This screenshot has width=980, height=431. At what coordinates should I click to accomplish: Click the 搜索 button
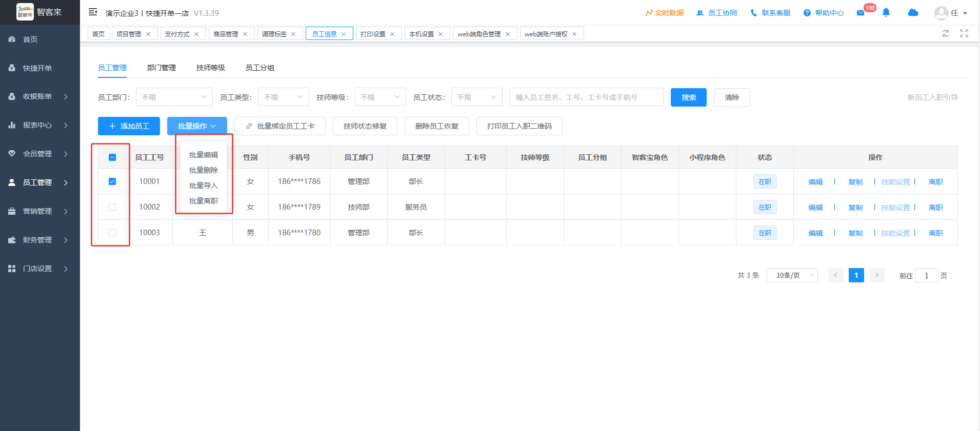[x=689, y=97]
